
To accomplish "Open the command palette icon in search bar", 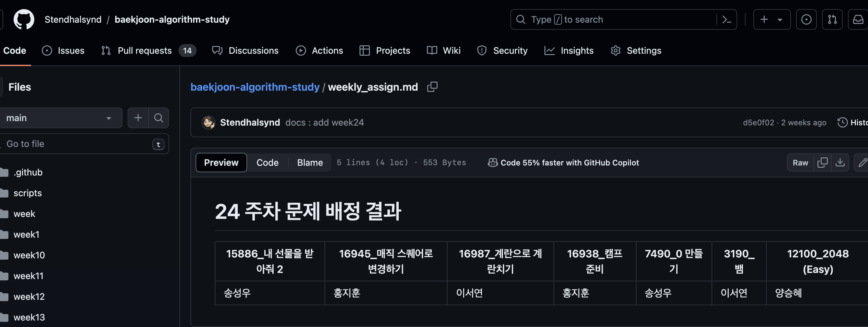I will (726, 19).
